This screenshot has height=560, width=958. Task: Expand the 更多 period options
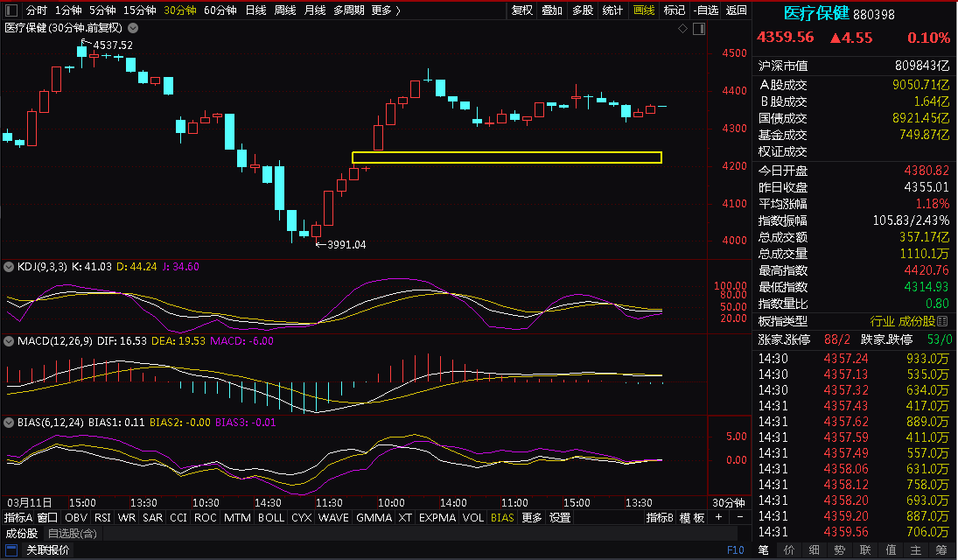(x=386, y=10)
